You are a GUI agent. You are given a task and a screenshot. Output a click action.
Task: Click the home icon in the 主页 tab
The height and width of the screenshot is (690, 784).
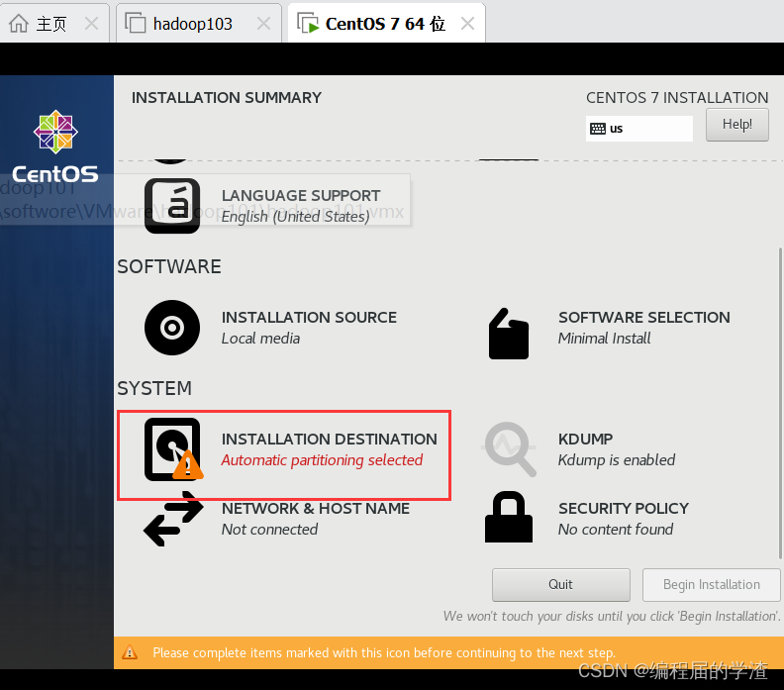point(19,23)
